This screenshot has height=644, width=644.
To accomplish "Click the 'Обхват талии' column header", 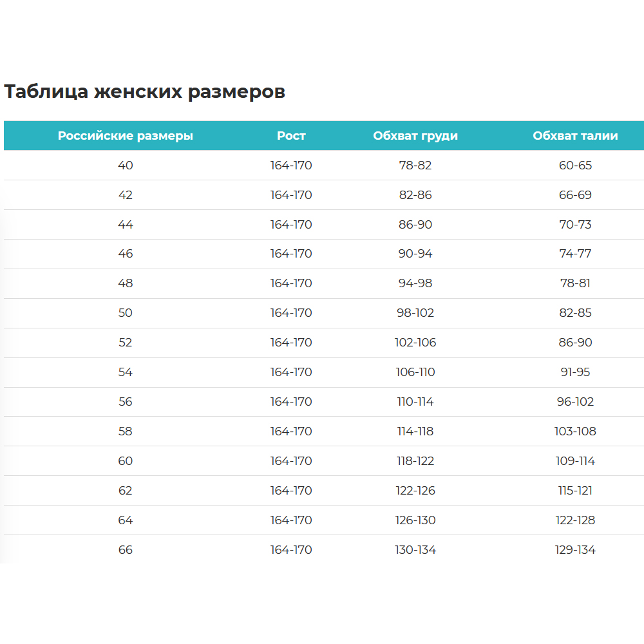I will point(575,136).
